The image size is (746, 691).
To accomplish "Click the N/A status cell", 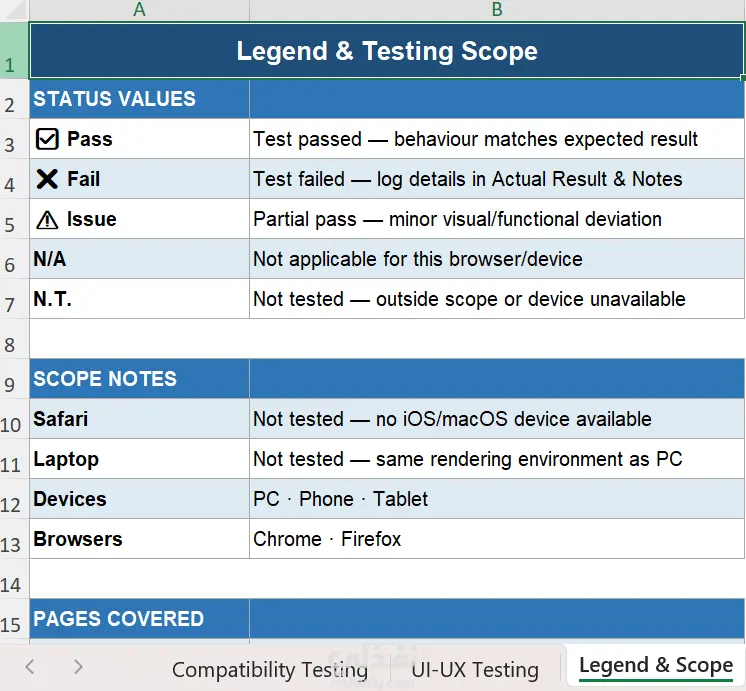I will coord(139,259).
